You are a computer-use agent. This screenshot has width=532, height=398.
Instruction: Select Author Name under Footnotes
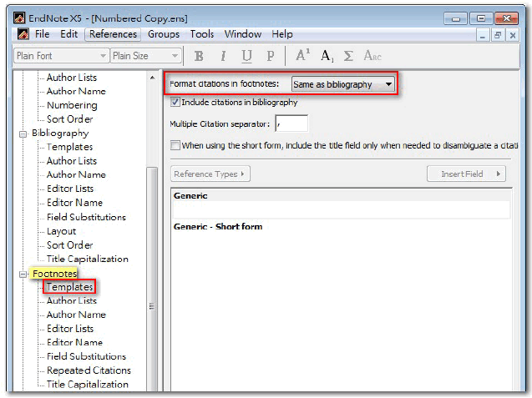(76, 315)
